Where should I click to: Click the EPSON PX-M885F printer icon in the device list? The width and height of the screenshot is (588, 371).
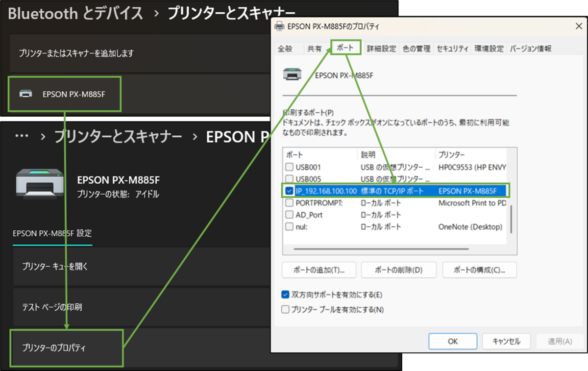(25, 94)
